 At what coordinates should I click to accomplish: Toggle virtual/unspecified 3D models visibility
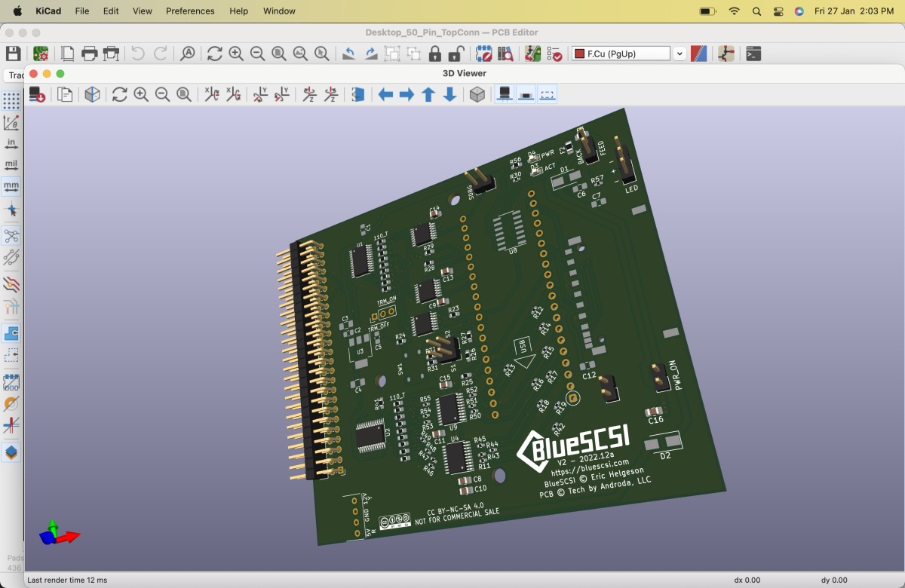tap(548, 94)
